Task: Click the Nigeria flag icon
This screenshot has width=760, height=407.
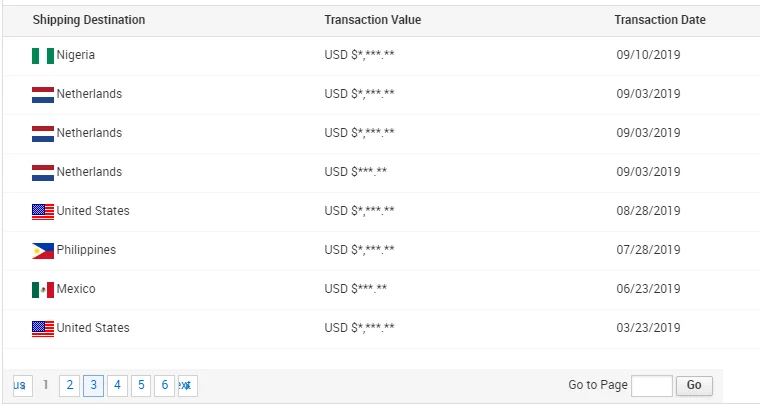Action: [x=42, y=56]
